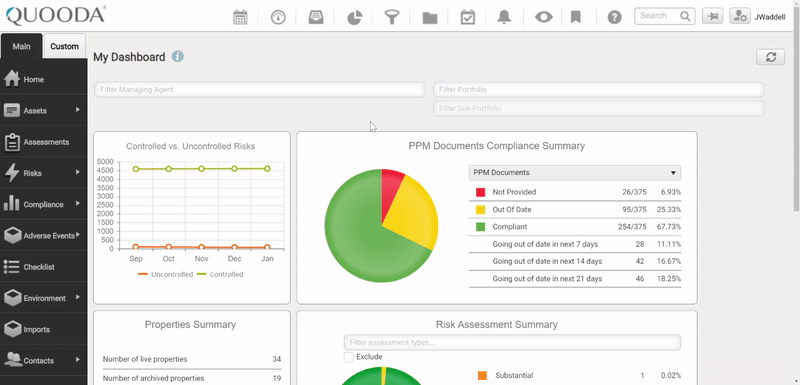The image size is (800, 385).
Task: Open the help question mark icon
Action: [614, 18]
